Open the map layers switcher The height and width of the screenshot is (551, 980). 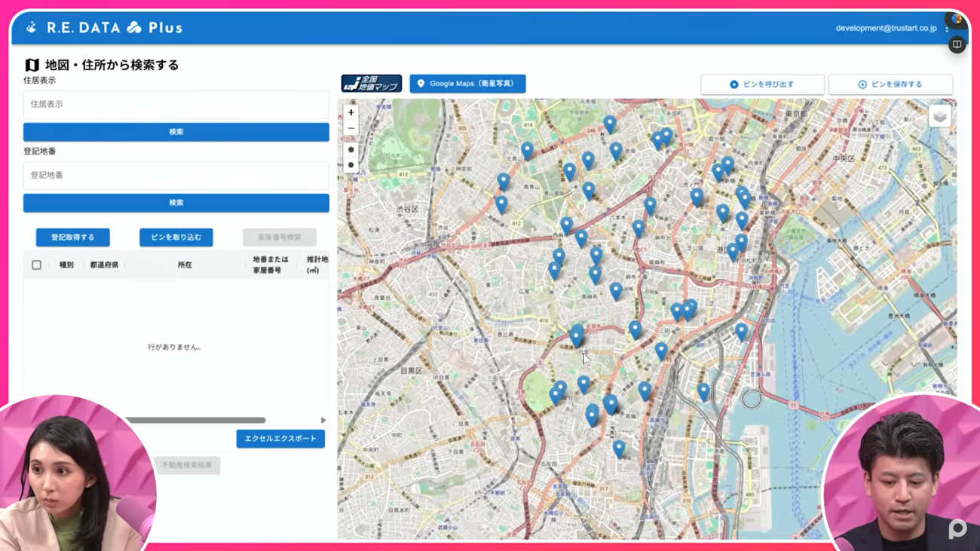click(939, 117)
